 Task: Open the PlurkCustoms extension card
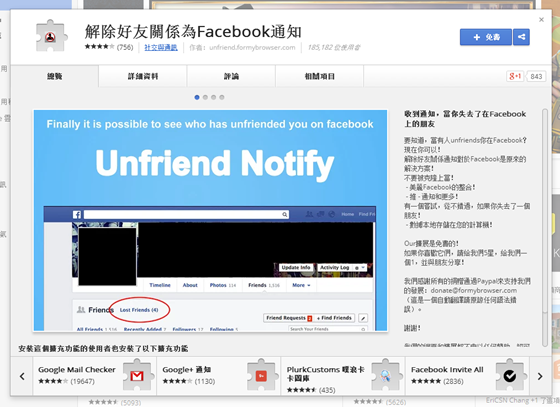tap(343, 376)
